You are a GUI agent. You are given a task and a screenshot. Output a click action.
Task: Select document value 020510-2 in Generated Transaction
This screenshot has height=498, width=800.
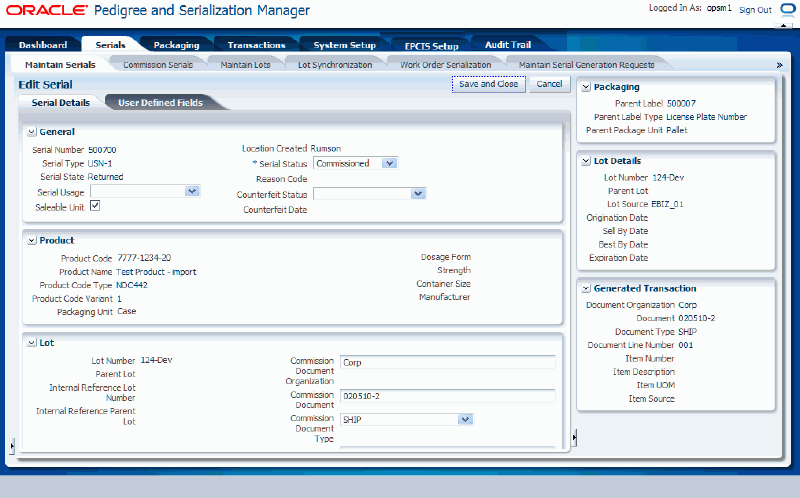tap(696, 318)
